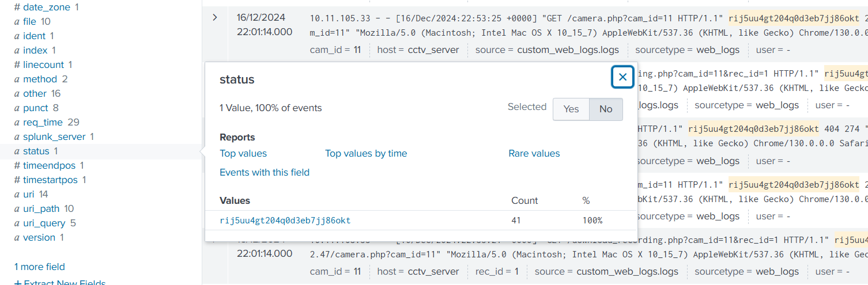Image resolution: width=868 pixels, height=285 pixels.
Task: Click host value cctv_server in first event
Action: (433, 50)
